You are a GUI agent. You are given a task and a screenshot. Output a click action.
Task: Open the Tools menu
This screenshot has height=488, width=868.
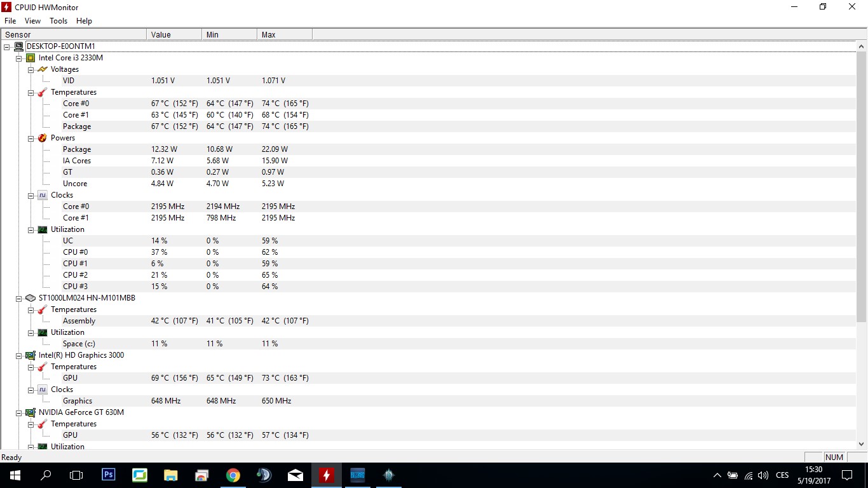coord(58,21)
